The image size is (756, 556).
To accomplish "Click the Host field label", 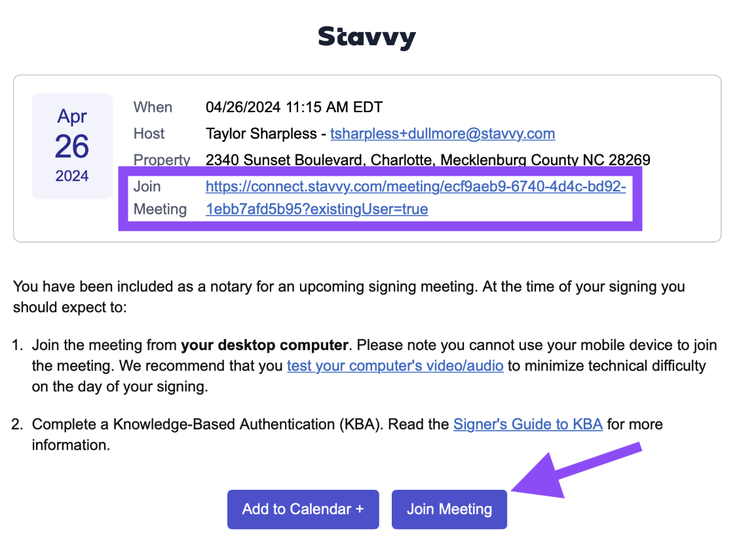I will click(x=149, y=134).
